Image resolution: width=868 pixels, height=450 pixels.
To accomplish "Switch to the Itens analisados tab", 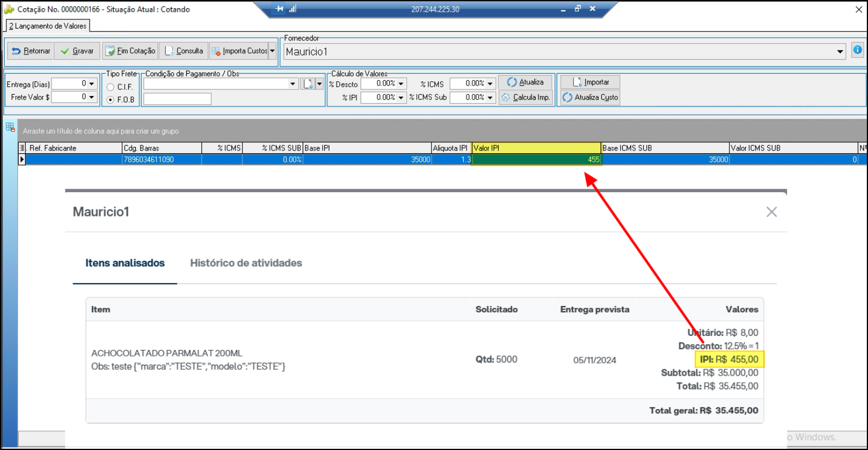I will click(125, 263).
